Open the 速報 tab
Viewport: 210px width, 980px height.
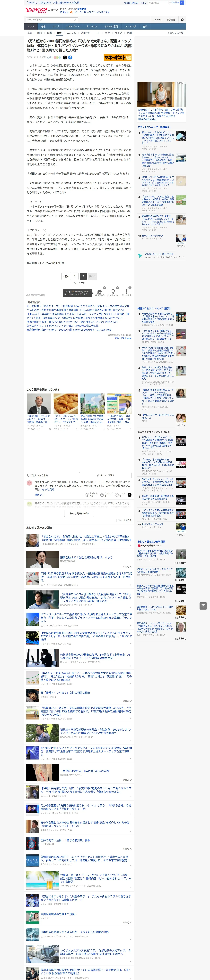[43, 27]
